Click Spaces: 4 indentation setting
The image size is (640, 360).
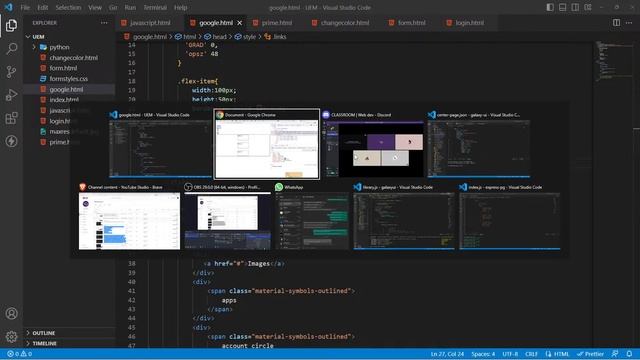coord(483,354)
